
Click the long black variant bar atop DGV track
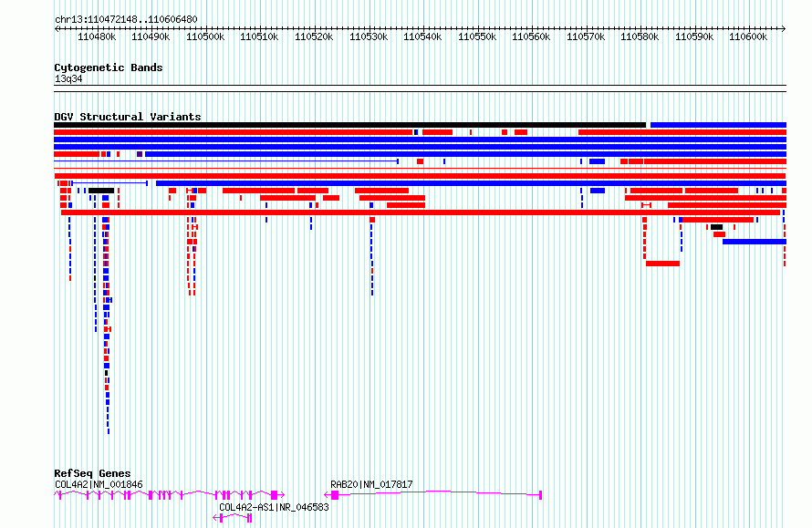click(x=350, y=125)
